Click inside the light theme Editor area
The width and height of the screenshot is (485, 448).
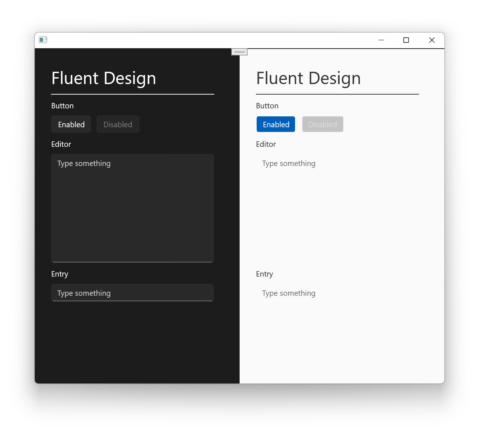[336, 208]
